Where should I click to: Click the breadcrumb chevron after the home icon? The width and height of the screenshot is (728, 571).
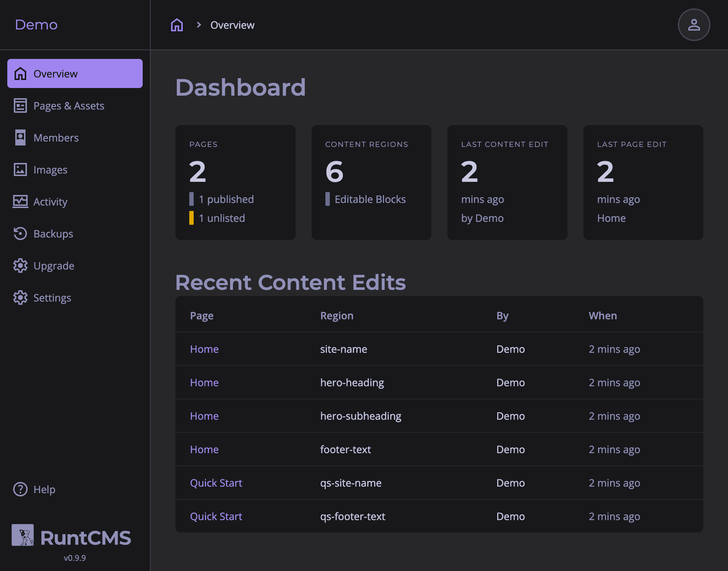coord(199,25)
